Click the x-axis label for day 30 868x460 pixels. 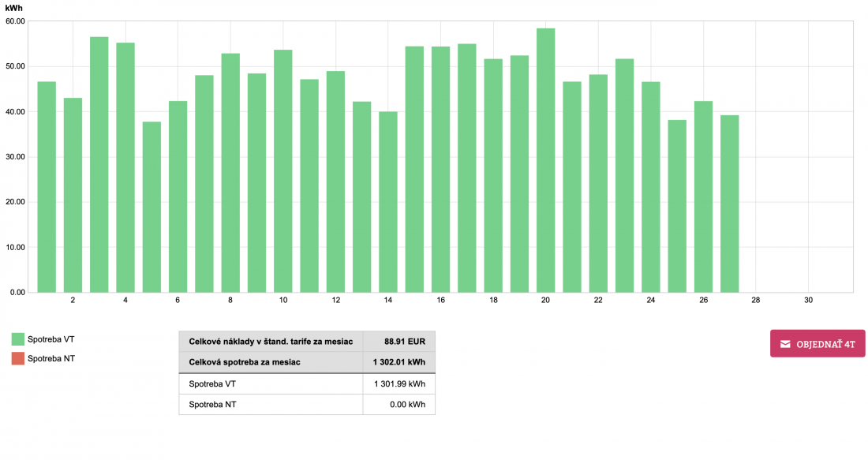click(x=808, y=301)
